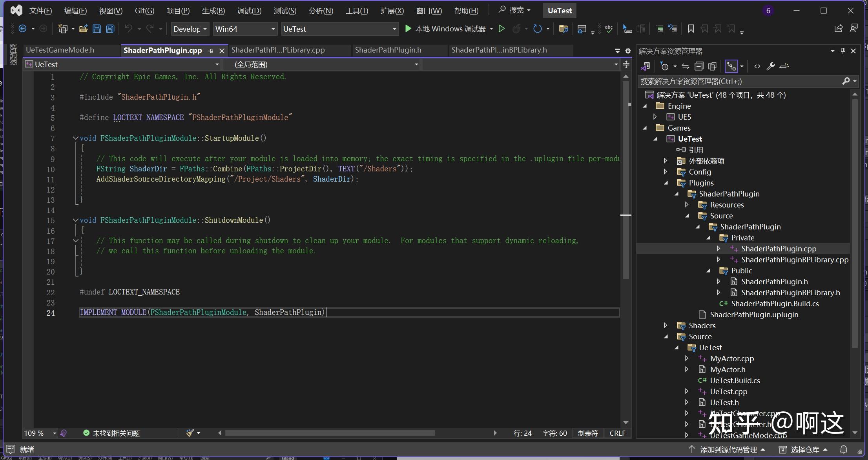This screenshot has height=460, width=868.
Task: Open the 调试(D) menu
Action: tap(249, 11)
